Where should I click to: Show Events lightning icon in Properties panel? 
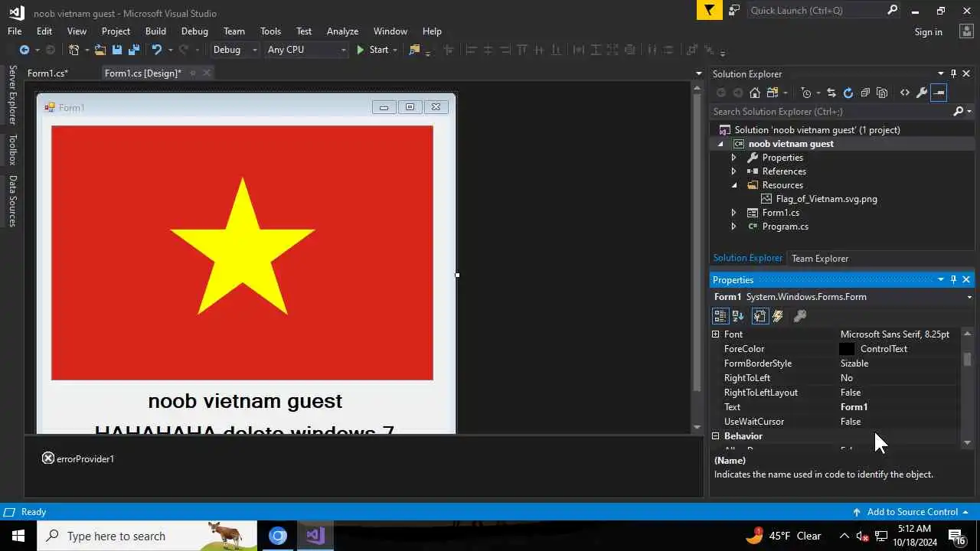[x=778, y=316]
